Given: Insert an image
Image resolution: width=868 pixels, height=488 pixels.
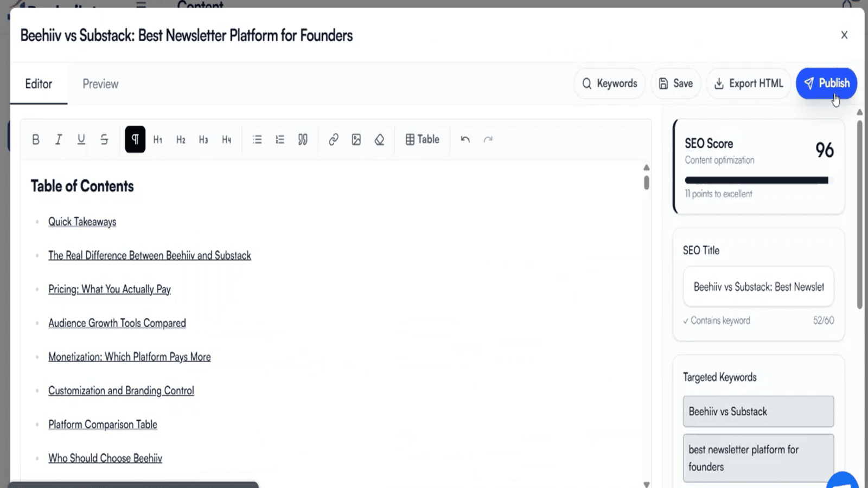Looking at the screenshot, I should [x=356, y=139].
